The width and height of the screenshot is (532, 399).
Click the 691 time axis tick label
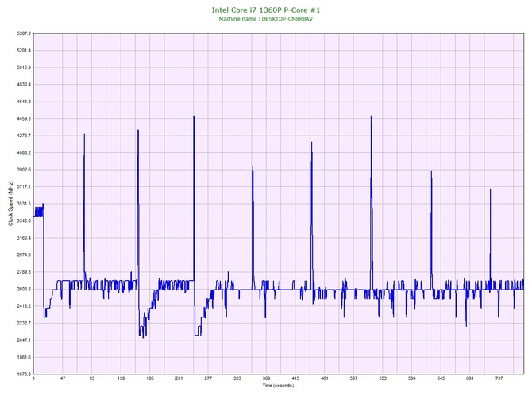470,378
